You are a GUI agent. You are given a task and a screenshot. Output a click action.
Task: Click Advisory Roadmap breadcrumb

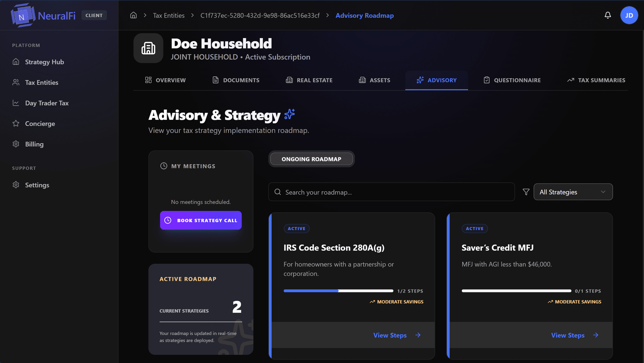pyautogui.click(x=364, y=15)
